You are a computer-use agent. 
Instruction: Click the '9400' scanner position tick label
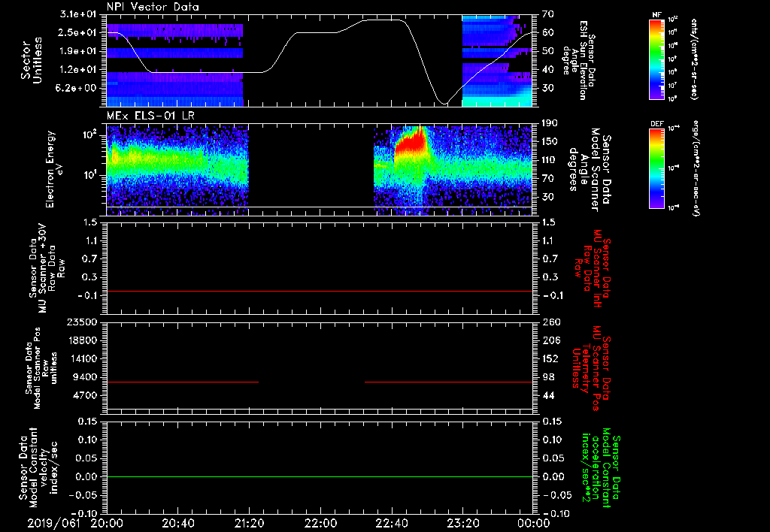pos(84,377)
